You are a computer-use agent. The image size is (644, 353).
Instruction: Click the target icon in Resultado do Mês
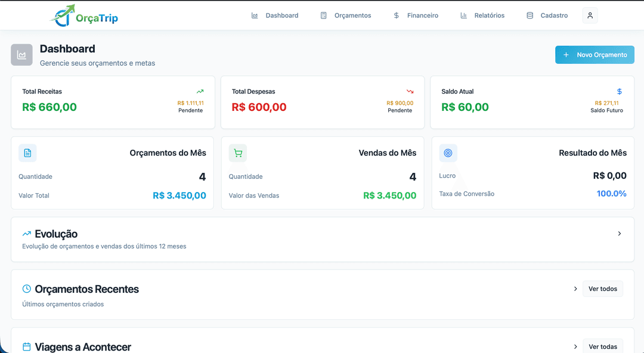[x=448, y=153]
